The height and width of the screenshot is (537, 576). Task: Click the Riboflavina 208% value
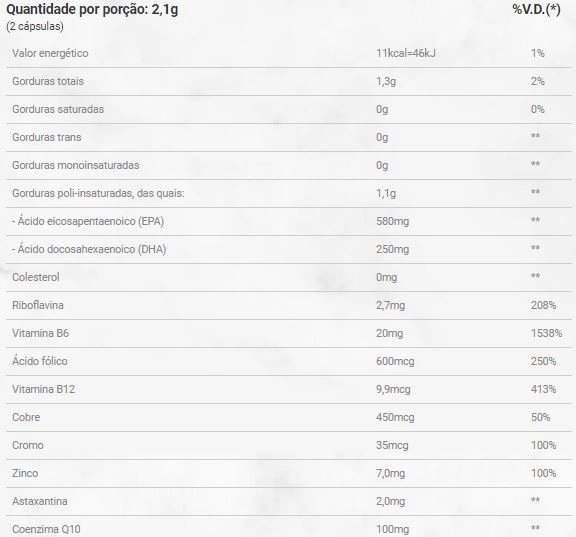click(x=543, y=305)
